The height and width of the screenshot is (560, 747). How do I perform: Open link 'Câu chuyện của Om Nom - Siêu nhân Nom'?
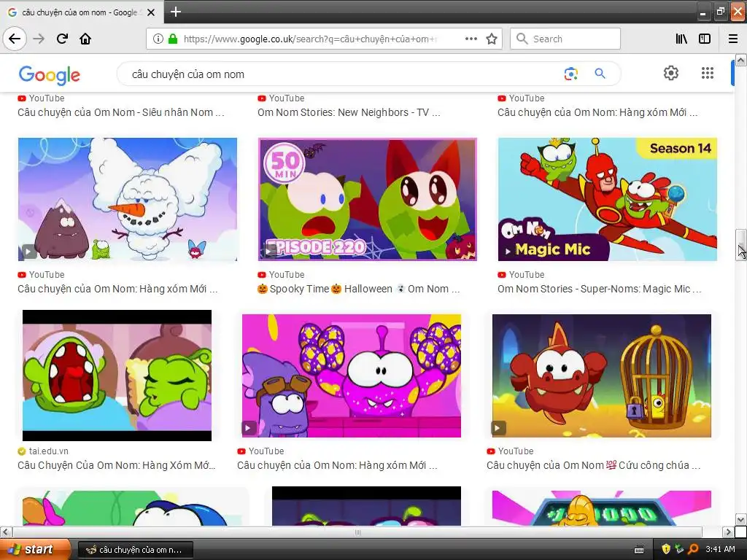tap(120, 112)
